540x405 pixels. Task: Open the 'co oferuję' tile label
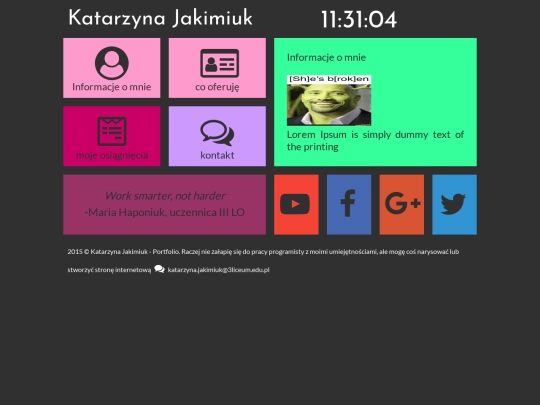click(217, 87)
